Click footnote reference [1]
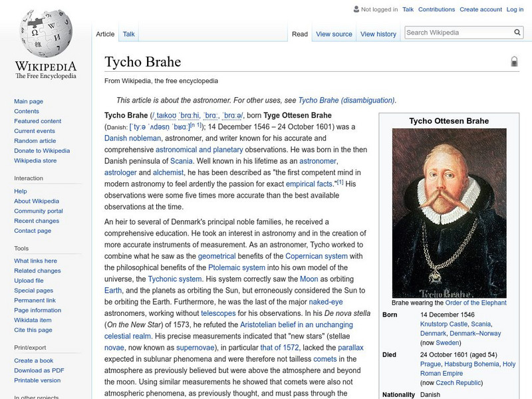 340,182
